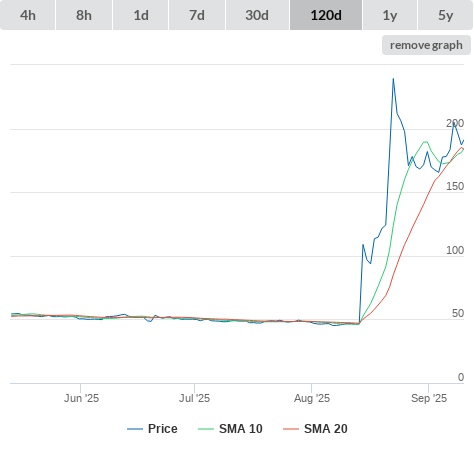
Task: Choose the 1d time range tab
Action: 141,15
